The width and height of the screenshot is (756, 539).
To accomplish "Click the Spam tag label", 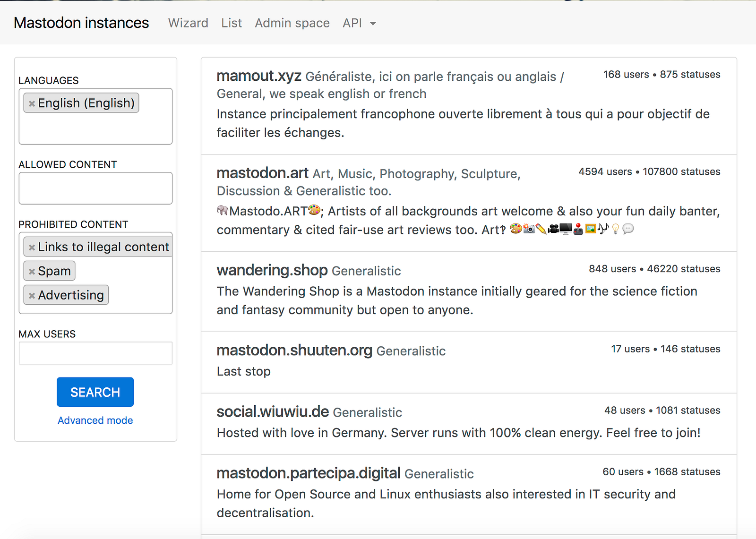I will click(x=54, y=271).
